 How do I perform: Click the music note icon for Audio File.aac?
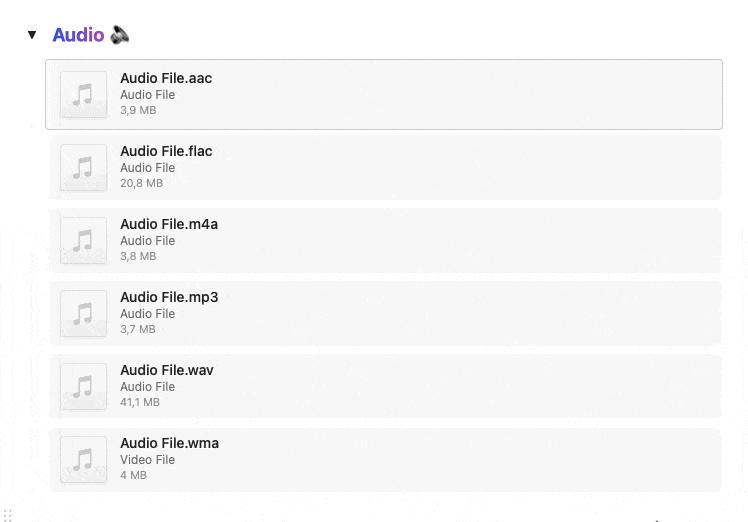[x=83, y=94]
